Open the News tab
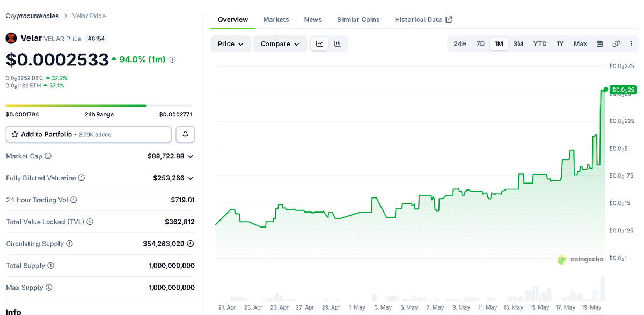The width and height of the screenshot is (644, 315). coord(313,19)
